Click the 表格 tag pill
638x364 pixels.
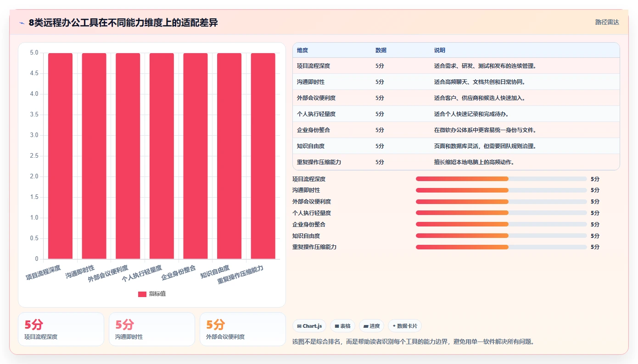[342, 326]
